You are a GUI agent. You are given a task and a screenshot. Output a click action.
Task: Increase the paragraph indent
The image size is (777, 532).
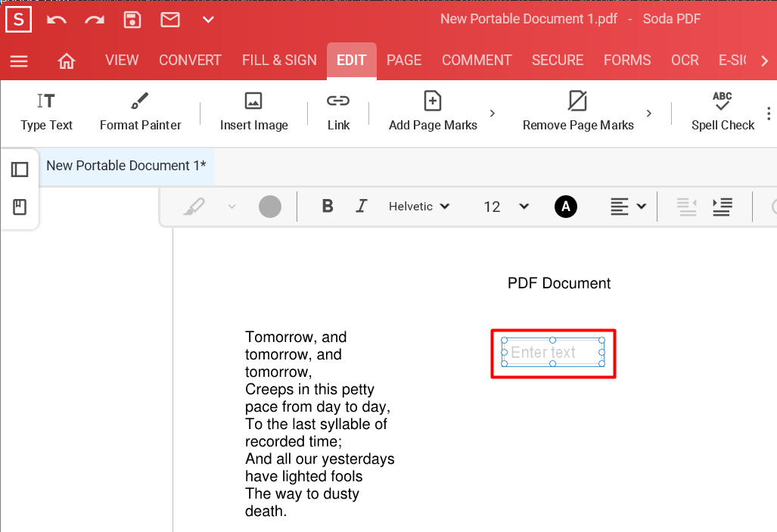(x=722, y=207)
